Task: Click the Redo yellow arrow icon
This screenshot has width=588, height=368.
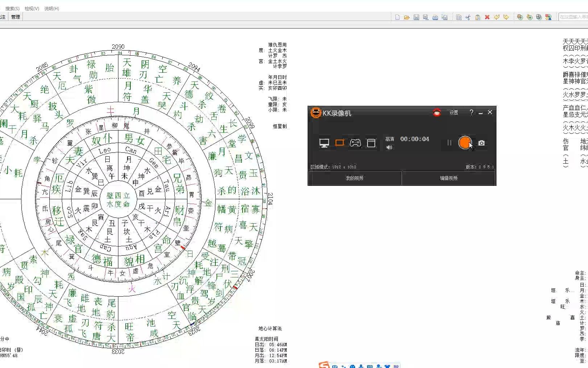Action: pos(506,17)
